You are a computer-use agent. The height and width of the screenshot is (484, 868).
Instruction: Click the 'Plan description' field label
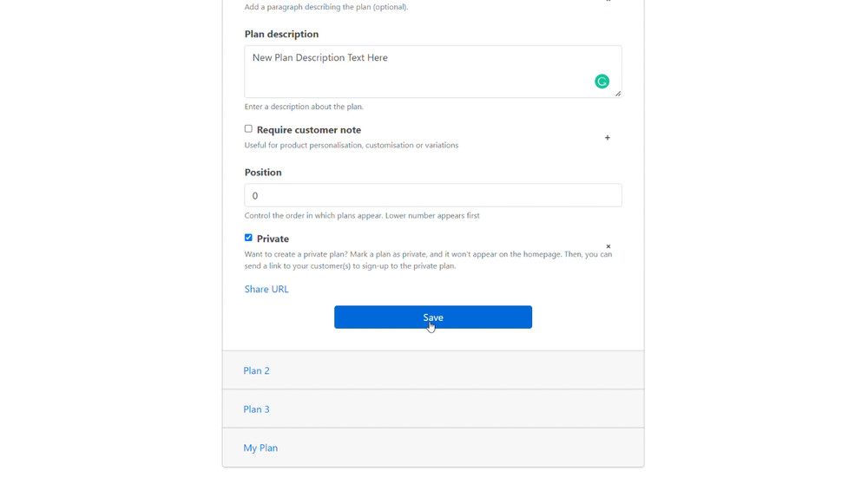pyautogui.click(x=281, y=35)
